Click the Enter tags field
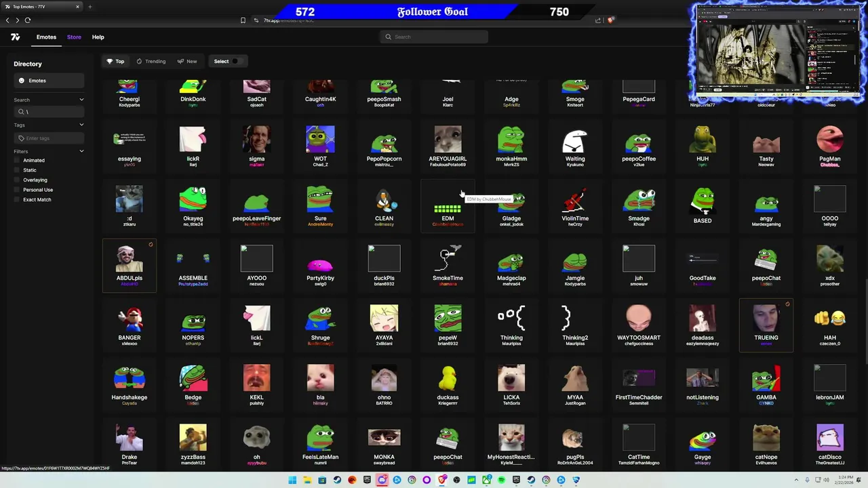 [x=49, y=138]
